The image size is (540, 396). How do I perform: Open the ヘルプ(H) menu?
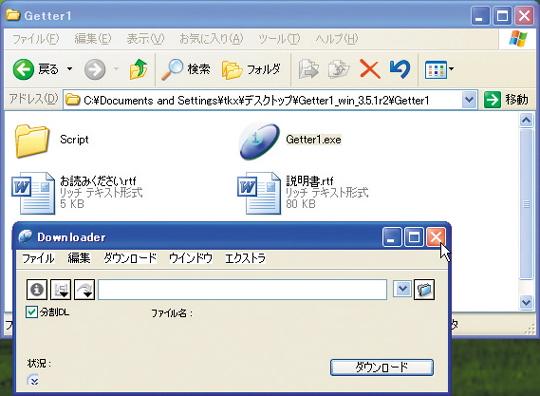pyautogui.click(x=336, y=39)
